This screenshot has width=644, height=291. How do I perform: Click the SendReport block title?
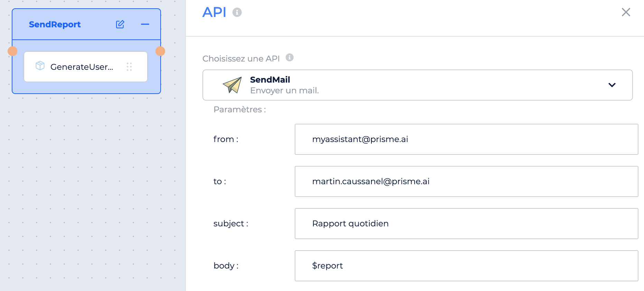55,25
